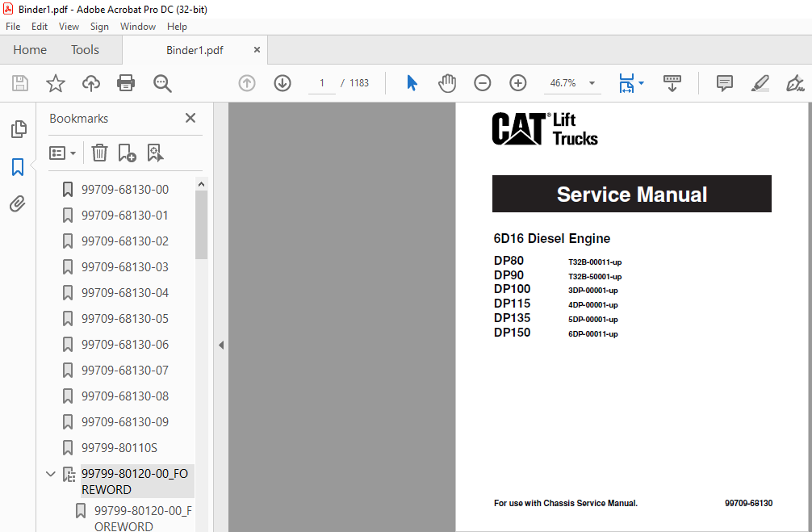Select the Highlight text pen tool
812x532 pixels.
pos(760,83)
